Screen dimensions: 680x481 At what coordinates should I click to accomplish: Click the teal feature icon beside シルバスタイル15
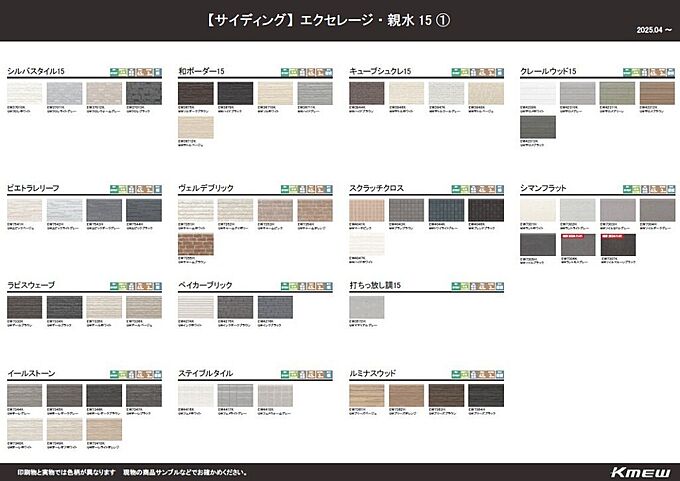pos(114,72)
